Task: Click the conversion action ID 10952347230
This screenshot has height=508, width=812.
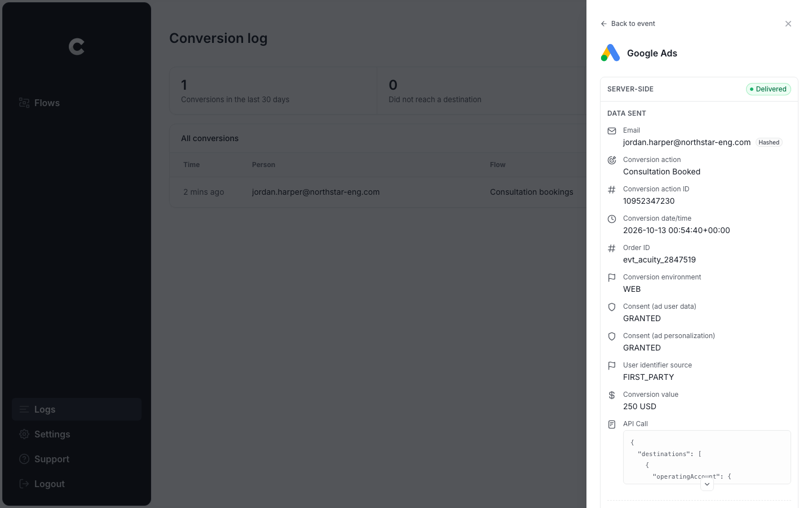Action: tap(649, 201)
